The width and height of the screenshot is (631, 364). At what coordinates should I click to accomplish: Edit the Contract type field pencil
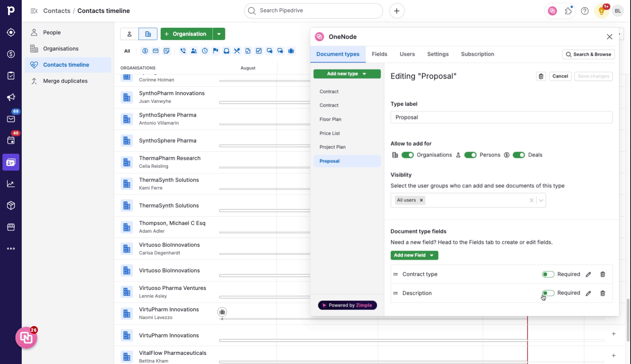tap(588, 274)
